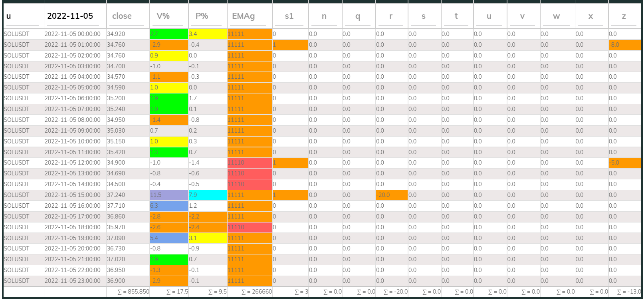Select the 's1' column header
644x300 pixels.
click(289, 16)
